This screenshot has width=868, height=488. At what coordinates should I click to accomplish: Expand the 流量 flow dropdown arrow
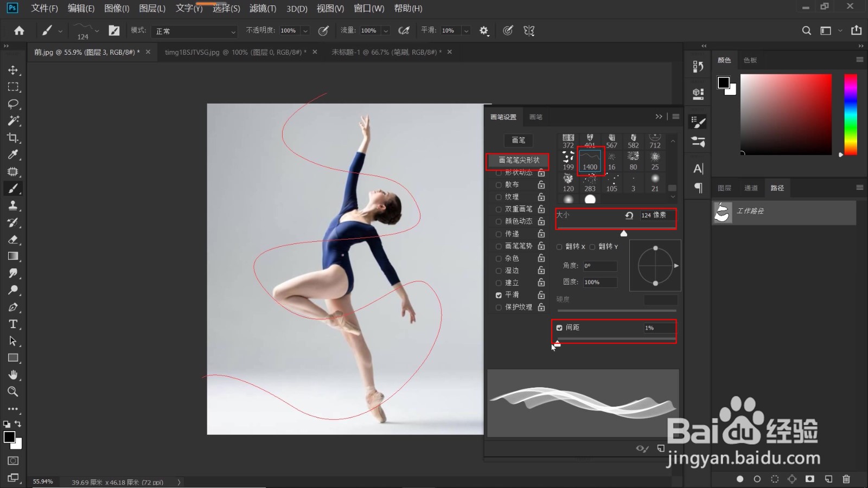click(386, 31)
